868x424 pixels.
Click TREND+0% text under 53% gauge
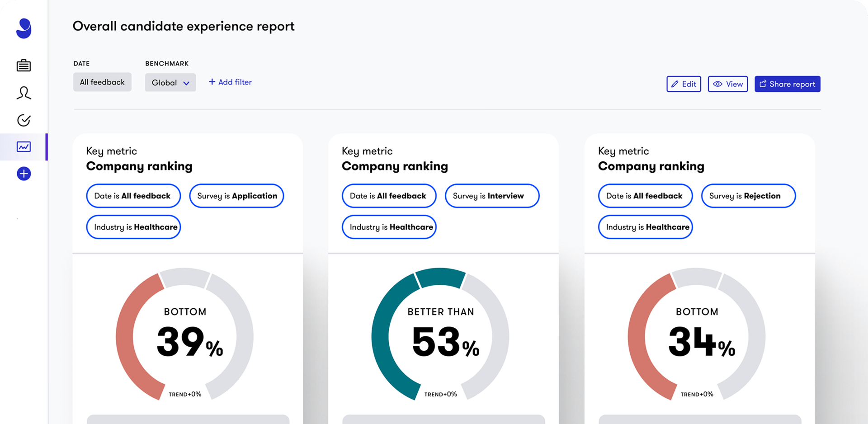coord(441,394)
